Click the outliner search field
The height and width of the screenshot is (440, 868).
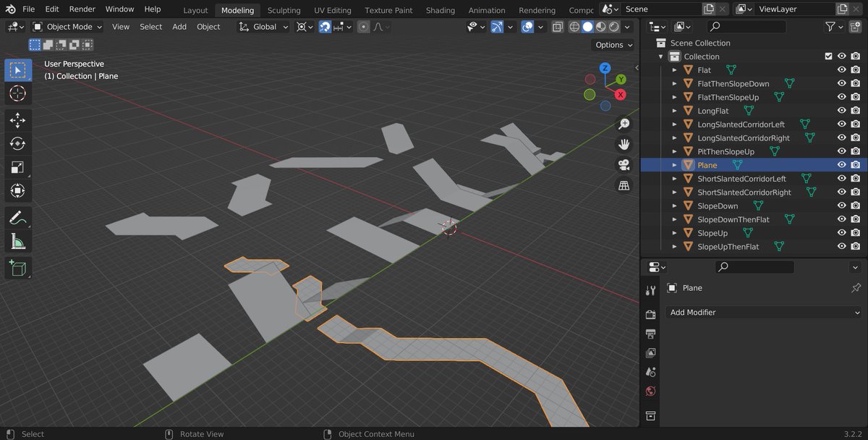coord(746,27)
